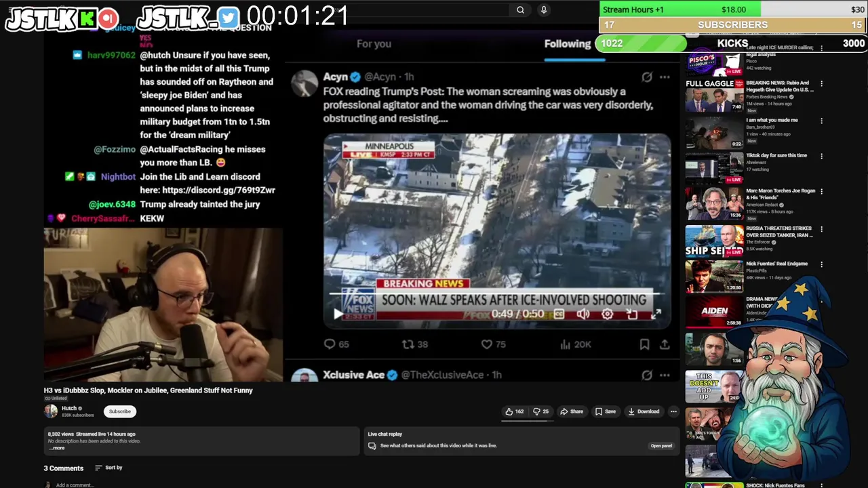Open Acyn's profile avatar
Image resolution: width=868 pixels, height=488 pixels.
(304, 83)
